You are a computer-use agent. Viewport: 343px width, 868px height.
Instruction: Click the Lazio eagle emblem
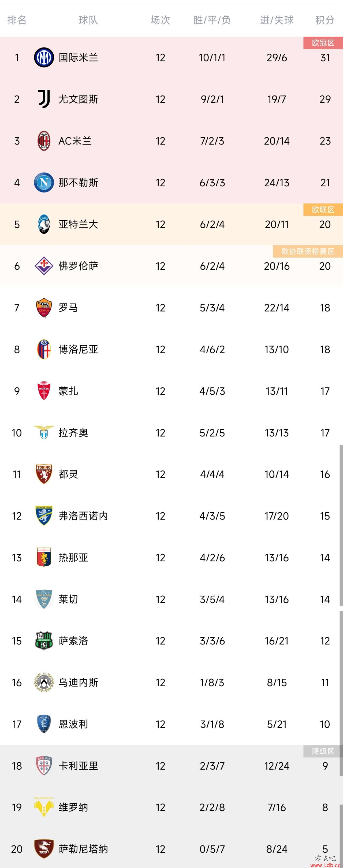[44, 432]
